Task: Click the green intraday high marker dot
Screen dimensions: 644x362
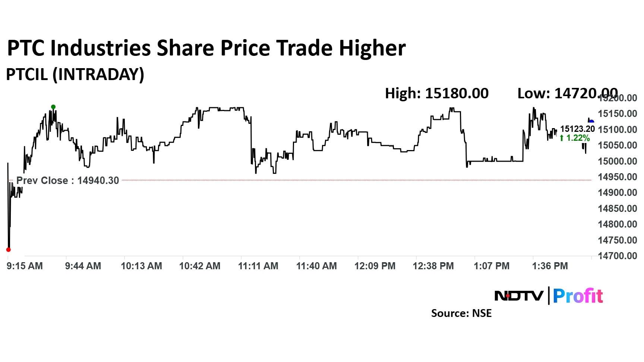Action: click(x=53, y=107)
